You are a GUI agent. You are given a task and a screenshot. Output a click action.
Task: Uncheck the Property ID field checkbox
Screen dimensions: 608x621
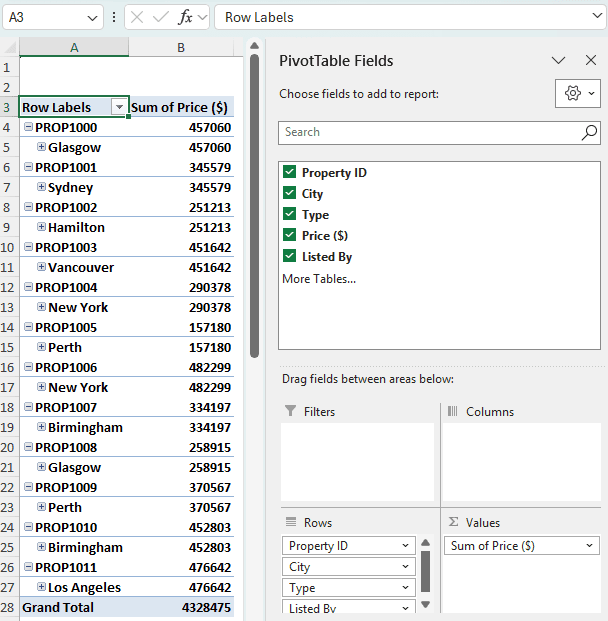[x=290, y=173]
